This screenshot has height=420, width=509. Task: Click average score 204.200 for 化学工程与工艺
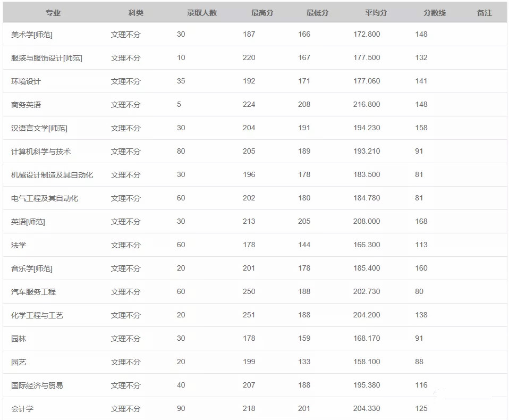(367, 315)
